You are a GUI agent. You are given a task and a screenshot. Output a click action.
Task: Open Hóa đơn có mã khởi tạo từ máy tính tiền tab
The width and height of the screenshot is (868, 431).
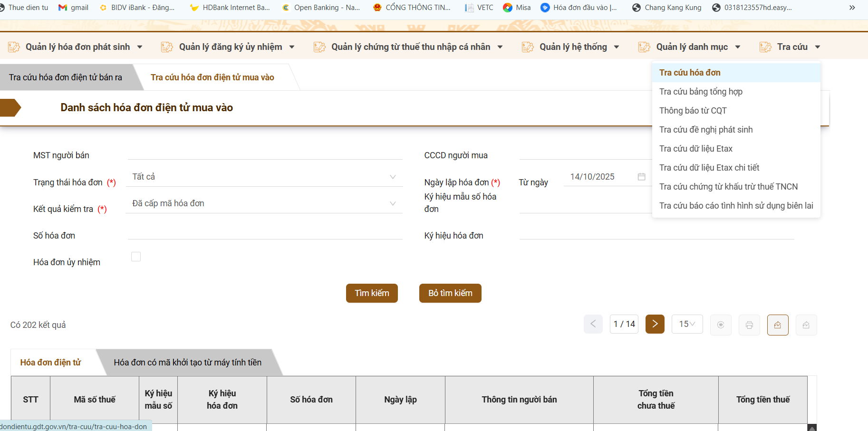click(187, 363)
